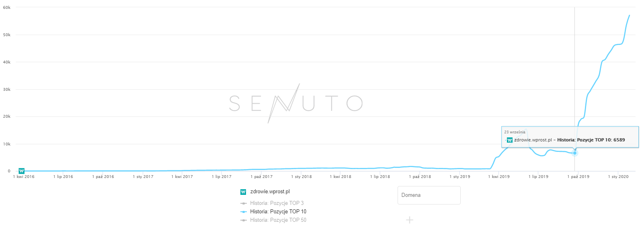Click the 1 sty 2020 axis label

tap(618, 177)
